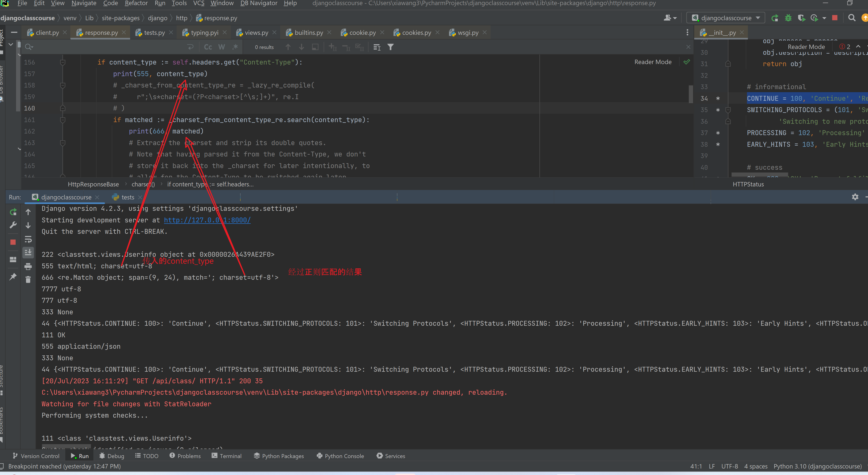868x475 pixels.
Task: Open the djangoclasscourse run configuration dropdown
Action: click(726, 18)
